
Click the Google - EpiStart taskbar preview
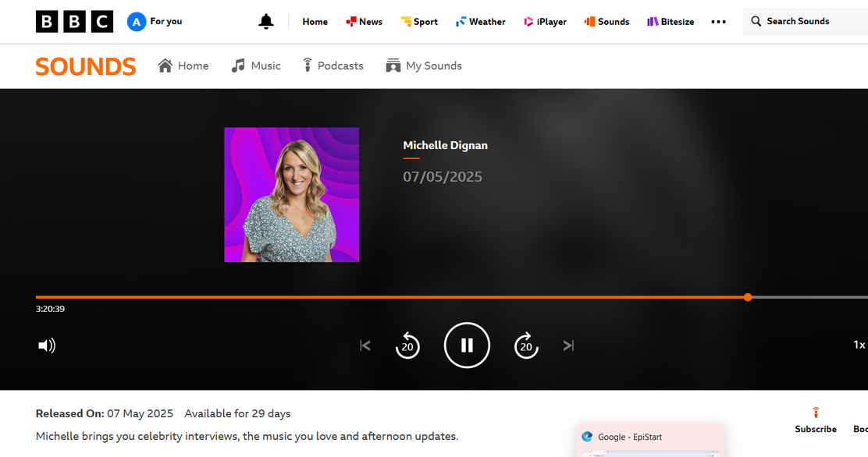[x=650, y=441]
